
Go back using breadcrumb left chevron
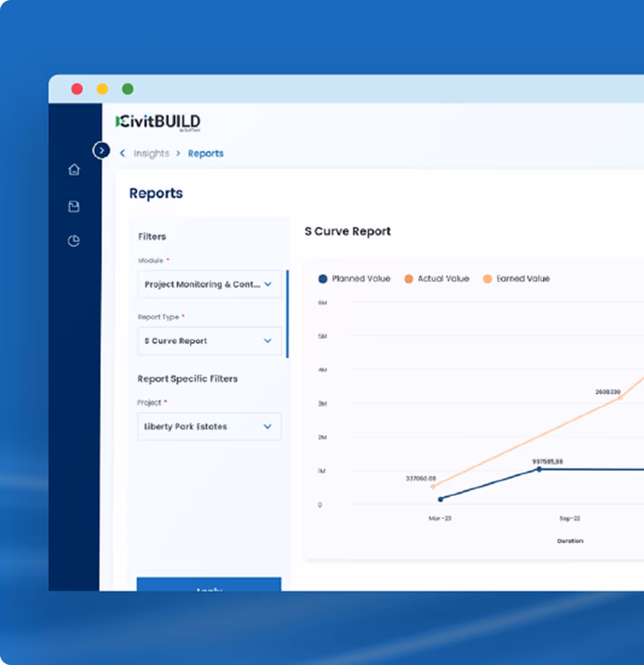coord(122,153)
